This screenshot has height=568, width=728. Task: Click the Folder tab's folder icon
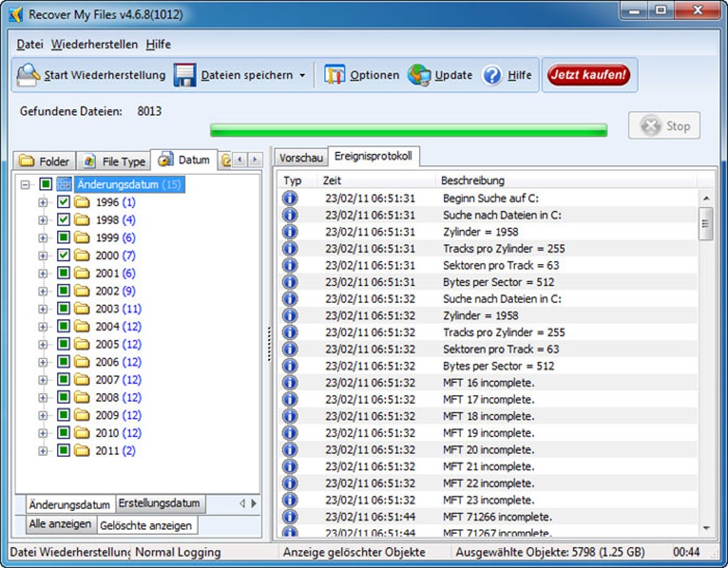26,161
